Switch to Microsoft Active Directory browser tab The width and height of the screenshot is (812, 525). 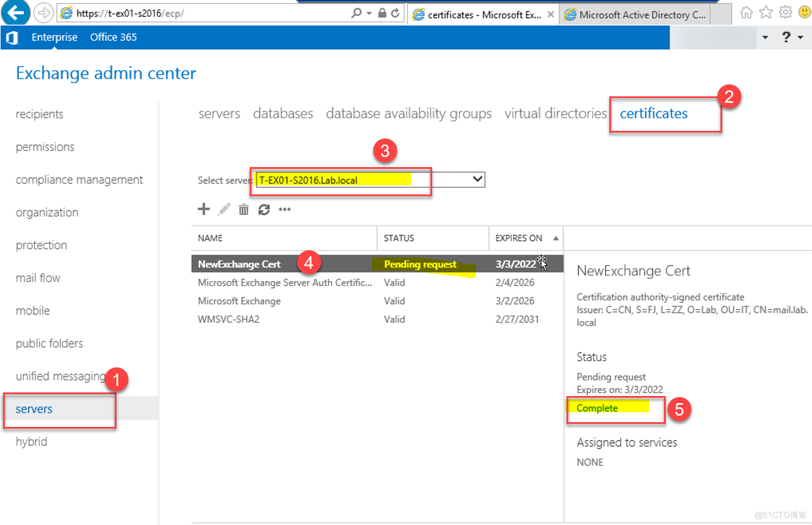click(x=636, y=14)
